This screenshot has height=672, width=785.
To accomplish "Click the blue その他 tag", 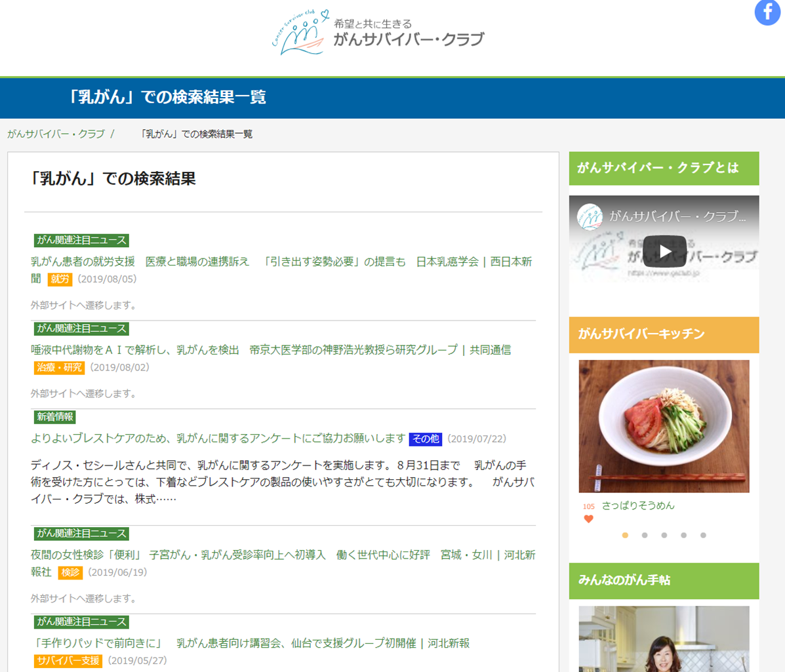I will (425, 439).
